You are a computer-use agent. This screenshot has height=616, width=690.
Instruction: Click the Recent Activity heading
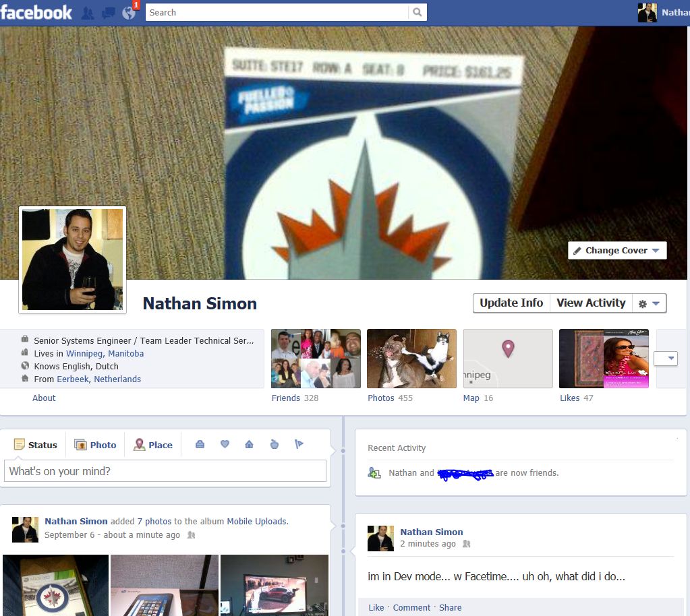[x=397, y=448]
